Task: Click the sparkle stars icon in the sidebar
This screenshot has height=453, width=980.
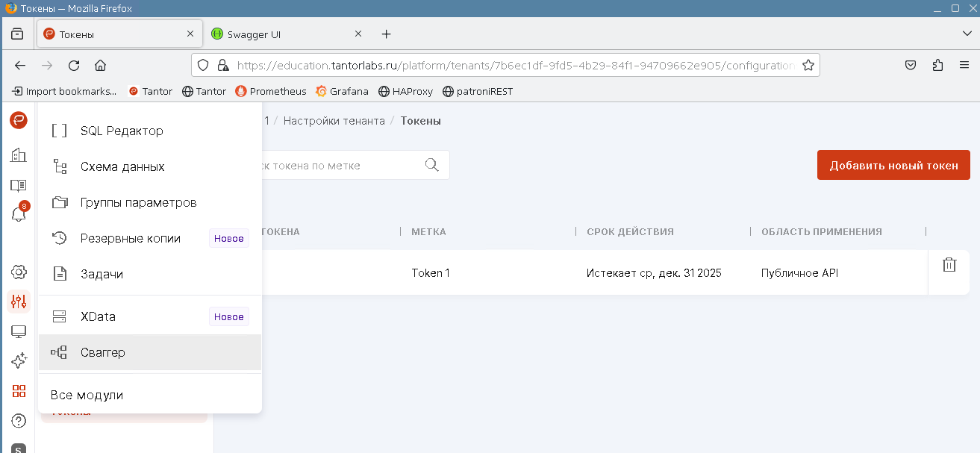Action: [x=19, y=361]
